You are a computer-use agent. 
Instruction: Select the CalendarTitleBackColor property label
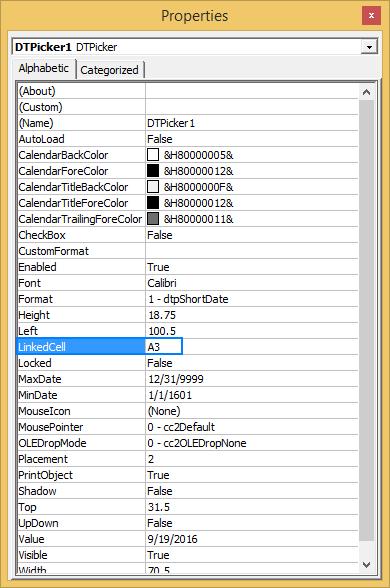coord(73,187)
